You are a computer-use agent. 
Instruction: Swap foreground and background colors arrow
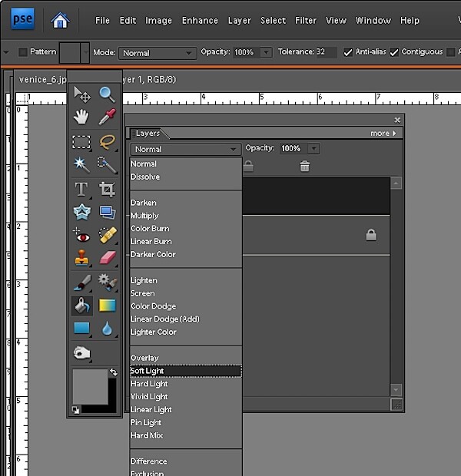(x=114, y=372)
